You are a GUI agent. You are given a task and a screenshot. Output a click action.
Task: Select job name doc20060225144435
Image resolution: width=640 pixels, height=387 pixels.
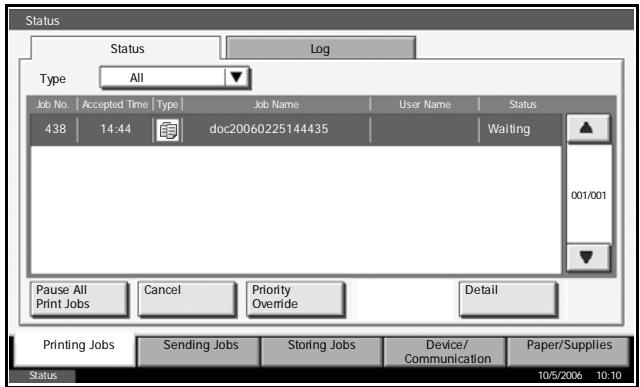tap(269, 129)
